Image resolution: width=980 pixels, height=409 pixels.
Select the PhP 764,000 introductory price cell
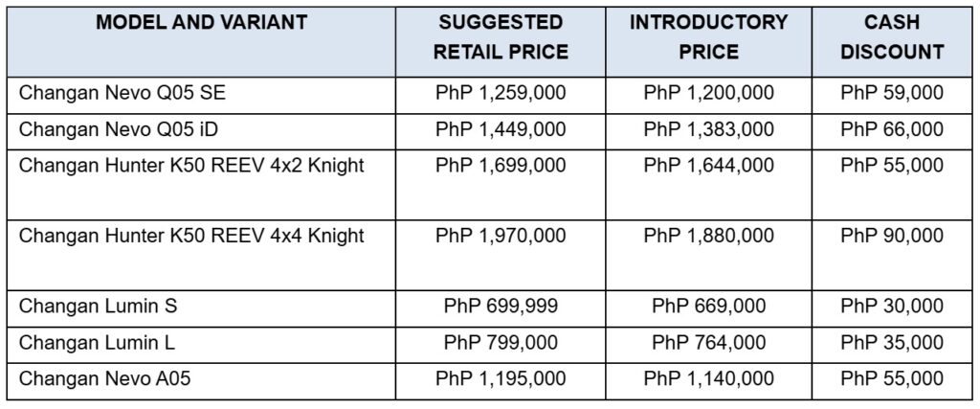(709, 345)
